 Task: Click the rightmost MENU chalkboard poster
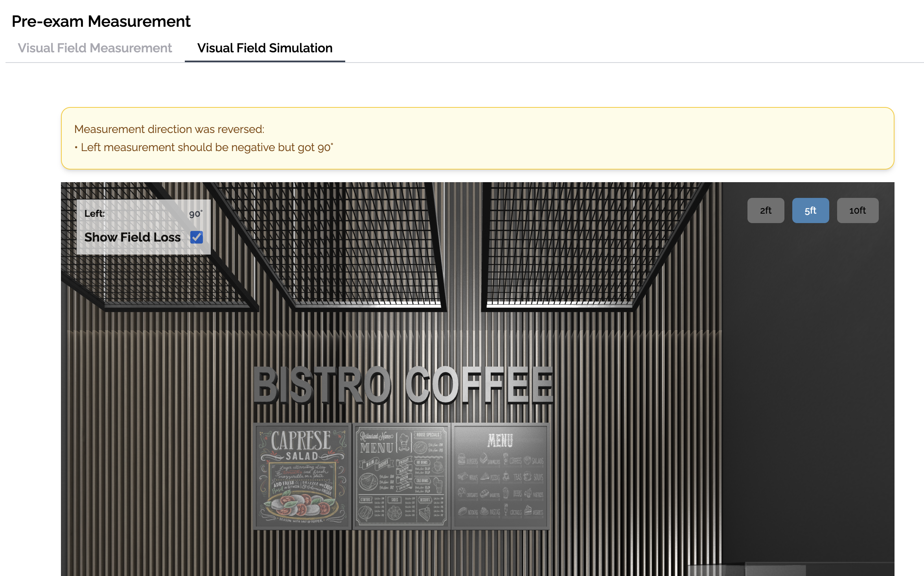pyautogui.click(x=500, y=476)
